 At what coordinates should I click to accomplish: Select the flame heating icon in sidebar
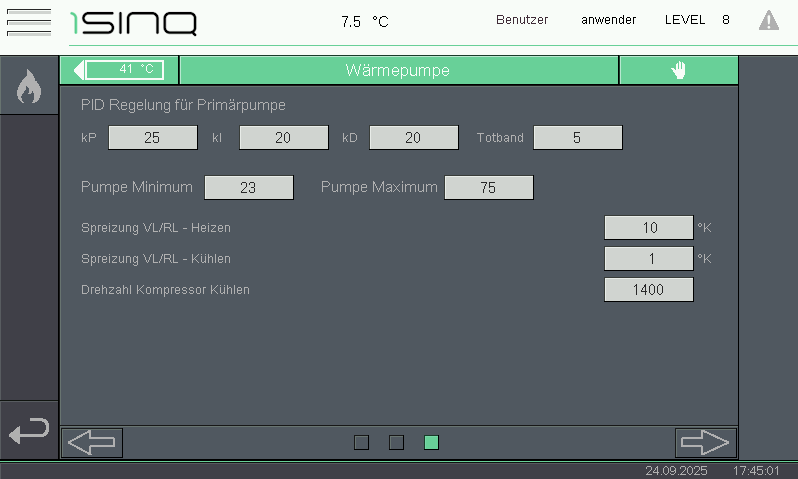click(29, 88)
